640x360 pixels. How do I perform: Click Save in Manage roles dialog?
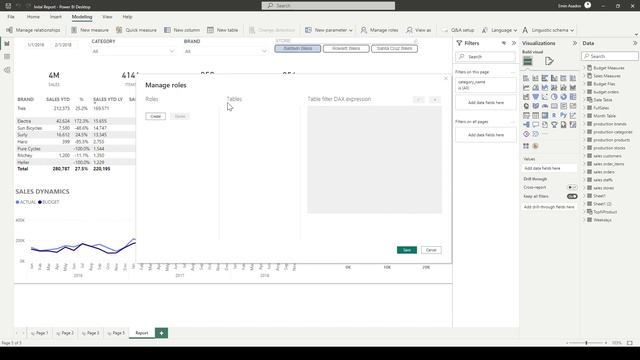(407, 250)
